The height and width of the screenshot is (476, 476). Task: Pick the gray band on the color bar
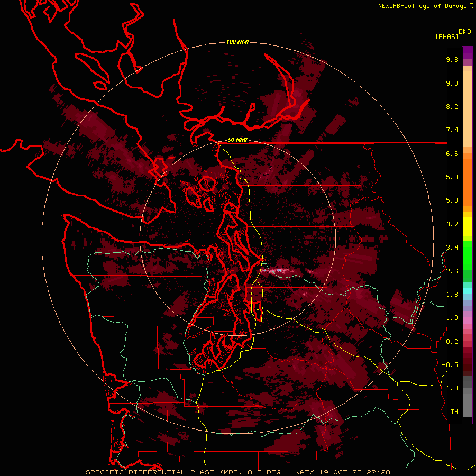pyautogui.click(x=467, y=397)
